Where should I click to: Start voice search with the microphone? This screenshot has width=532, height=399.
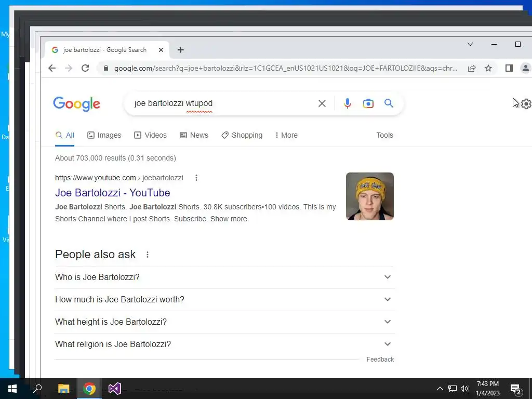click(x=348, y=103)
